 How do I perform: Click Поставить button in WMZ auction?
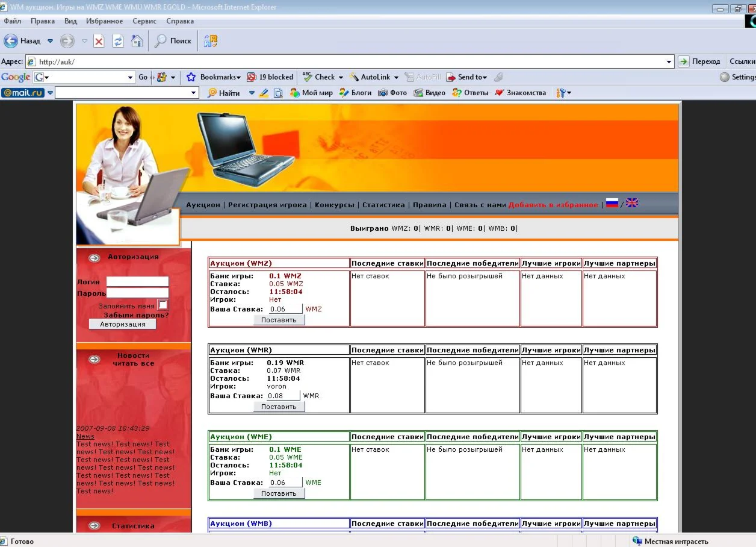279,320
